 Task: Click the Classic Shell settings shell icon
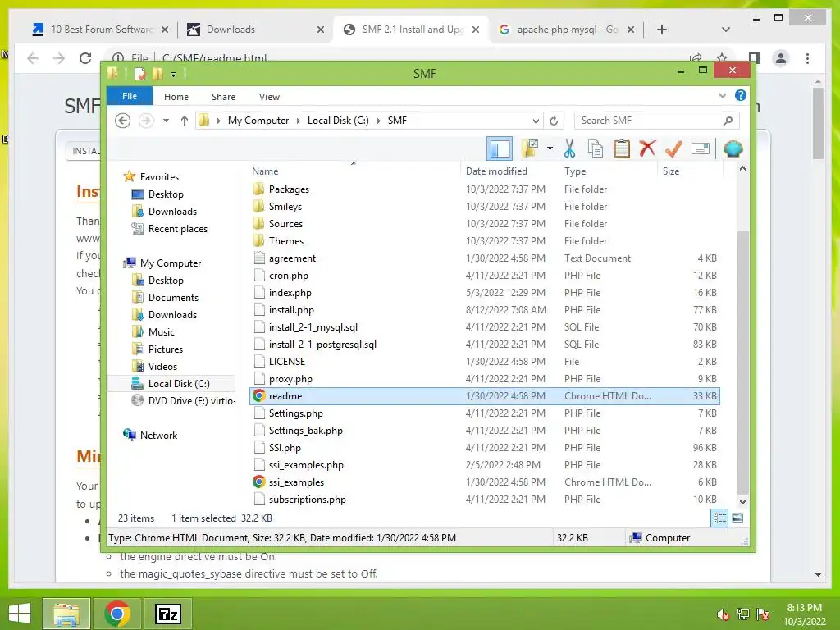(x=733, y=149)
